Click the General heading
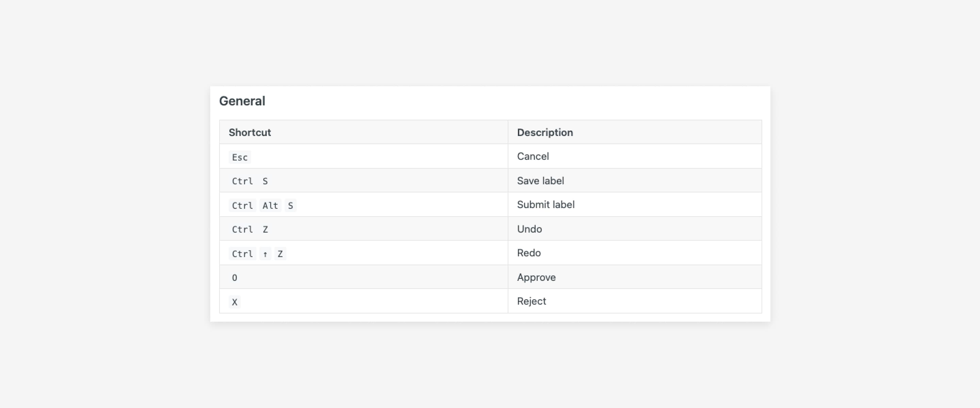 click(242, 101)
